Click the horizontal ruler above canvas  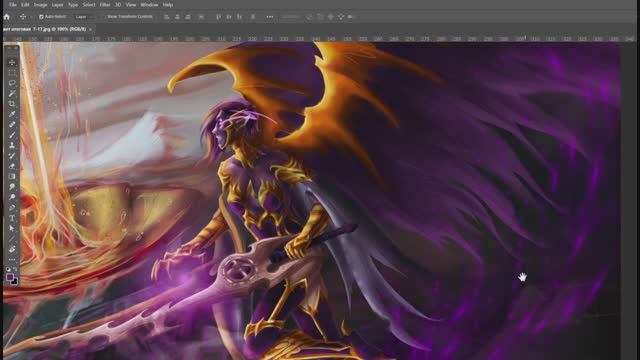[x=319, y=38]
